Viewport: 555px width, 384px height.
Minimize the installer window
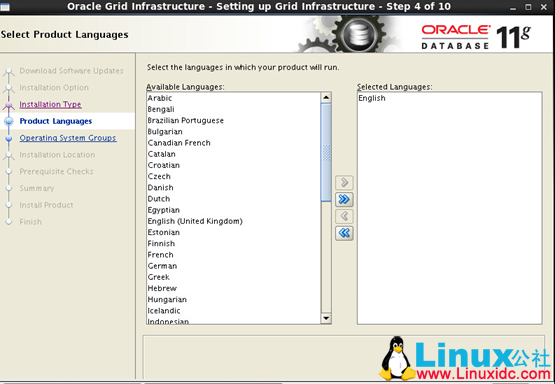click(x=513, y=7)
